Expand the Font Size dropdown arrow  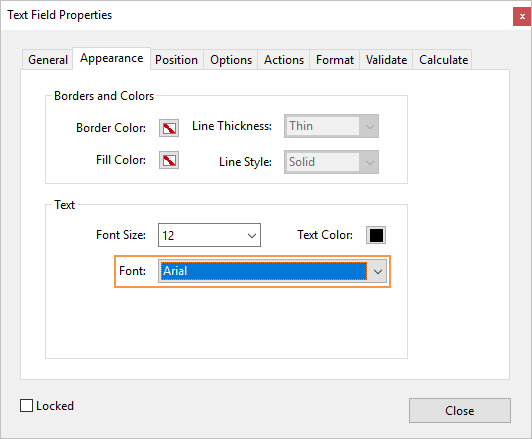pyautogui.click(x=252, y=235)
